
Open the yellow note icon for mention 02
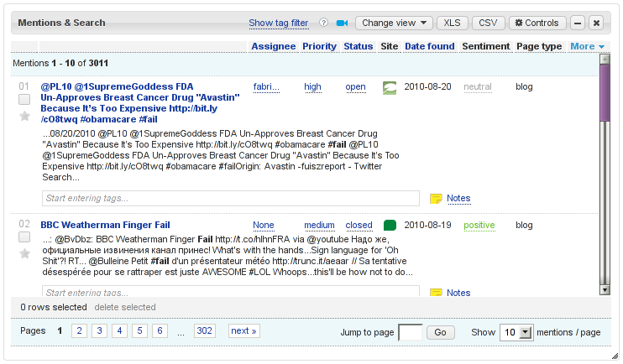[x=436, y=293]
